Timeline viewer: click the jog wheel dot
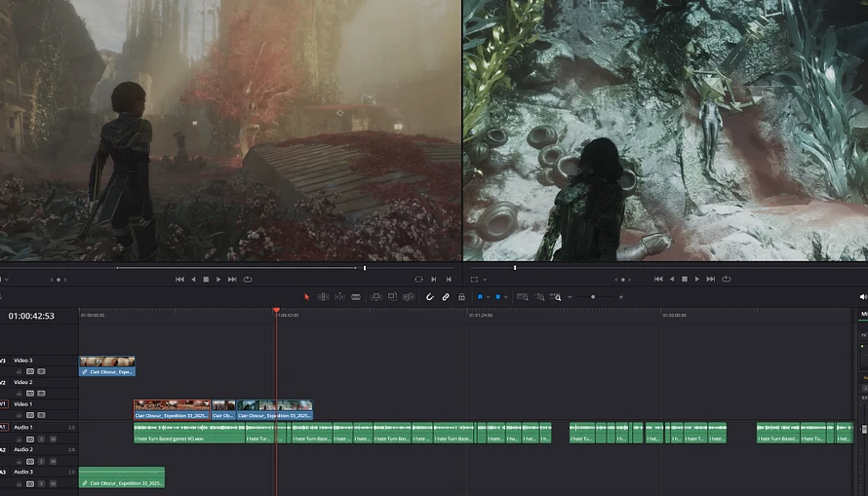 [623, 280]
